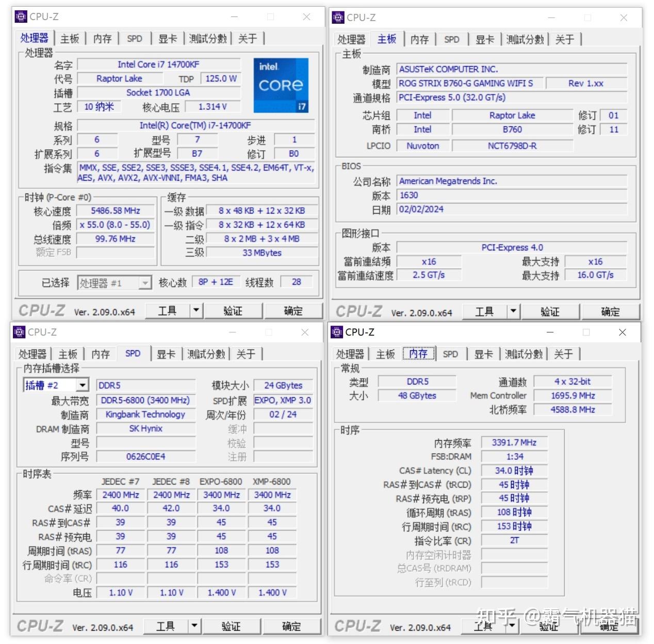
Task: Switch to the 主板 tab in processor window
Action: point(70,38)
